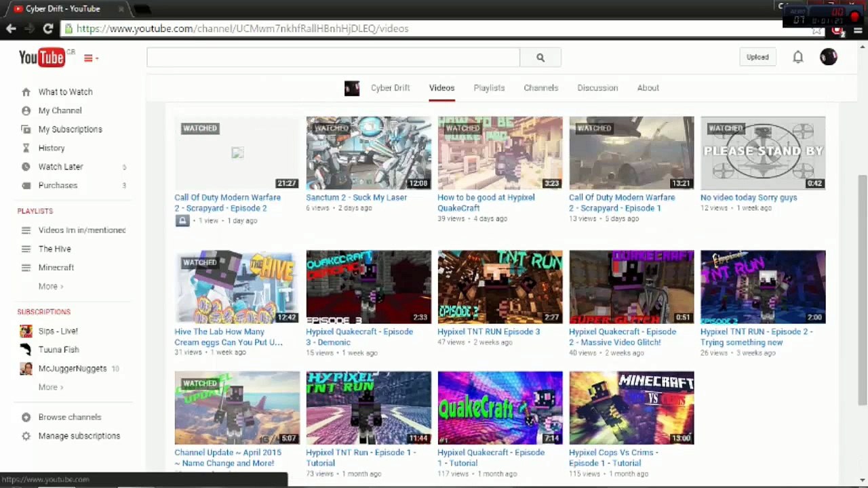Click the list icon next to The Hive
This screenshot has width=868, height=488.
[26, 249]
